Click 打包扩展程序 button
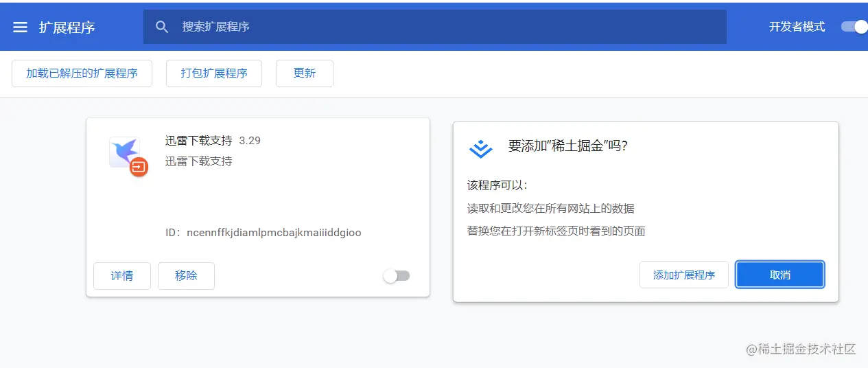This screenshot has width=868, height=368. (214, 73)
